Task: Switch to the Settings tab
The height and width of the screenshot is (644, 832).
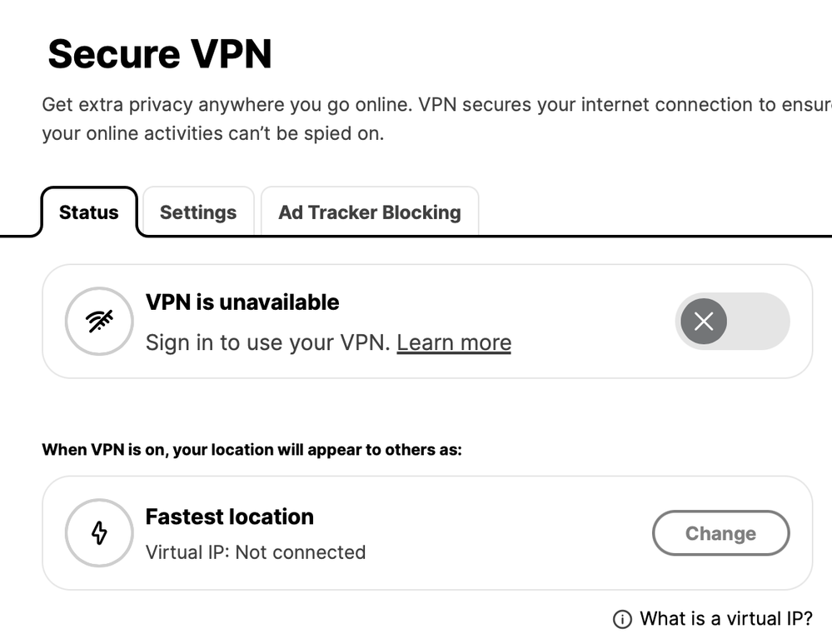Action: coord(197,212)
